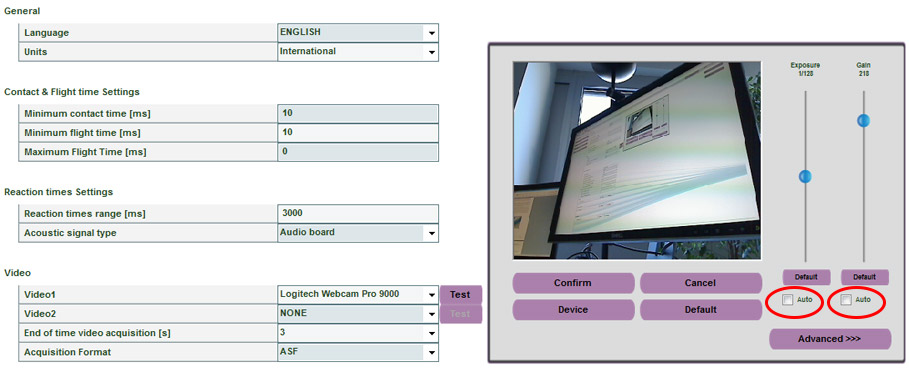Viewport: 909px width, 372px height.
Task: Click the Reaction times range input field
Action: click(358, 214)
